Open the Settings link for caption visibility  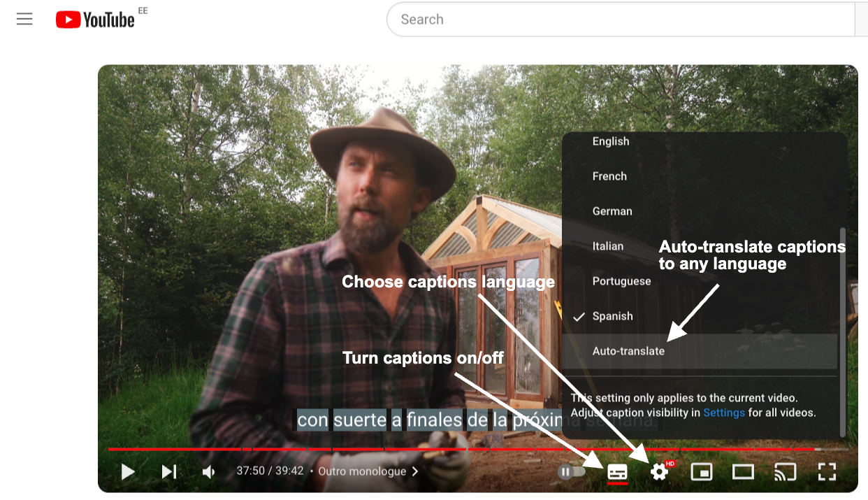click(x=724, y=413)
